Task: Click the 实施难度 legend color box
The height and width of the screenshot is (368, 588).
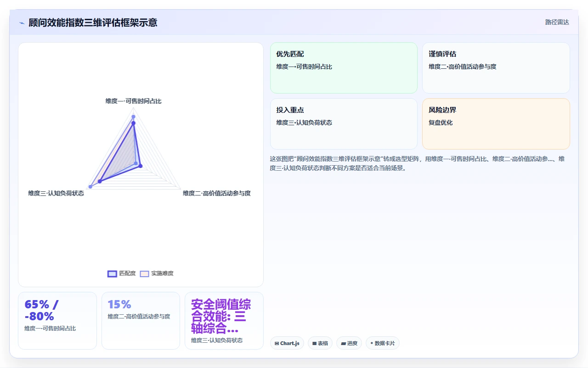Action: (x=145, y=274)
